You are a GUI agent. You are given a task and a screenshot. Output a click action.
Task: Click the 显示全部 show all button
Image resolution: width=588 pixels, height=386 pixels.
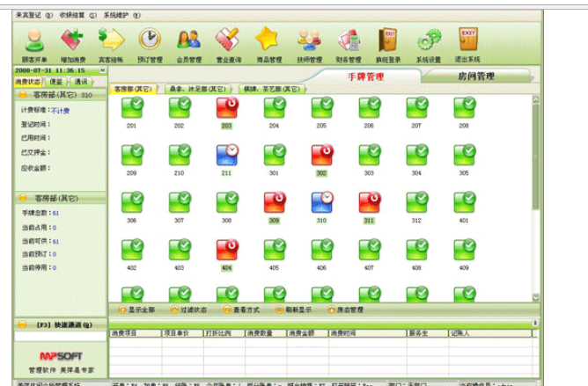[x=136, y=310]
